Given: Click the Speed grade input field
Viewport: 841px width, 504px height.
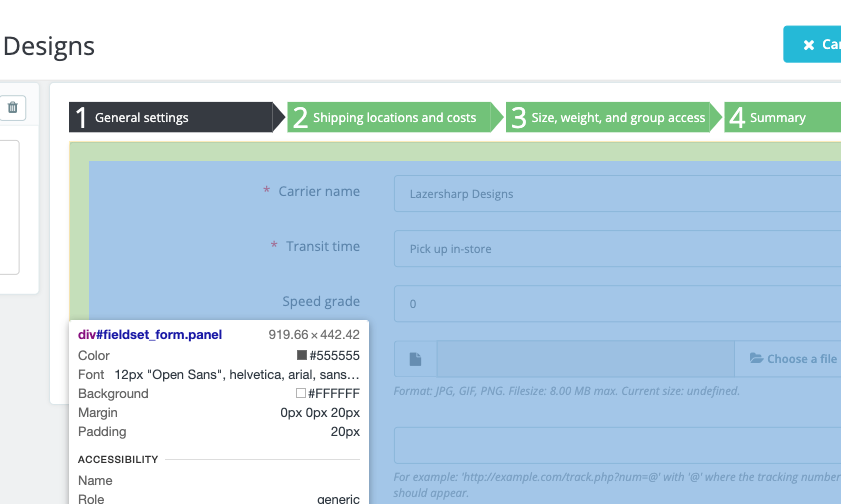Looking at the screenshot, I should tap(617, 303).
